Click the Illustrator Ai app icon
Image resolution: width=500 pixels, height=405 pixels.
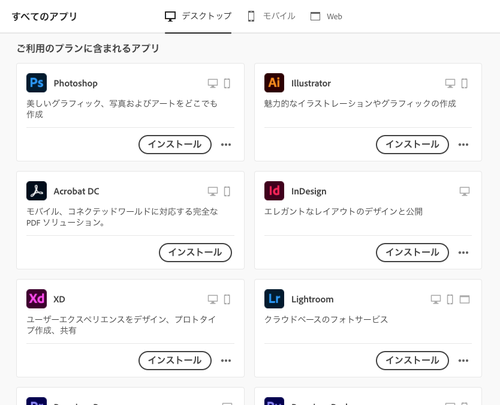(274, 83)
